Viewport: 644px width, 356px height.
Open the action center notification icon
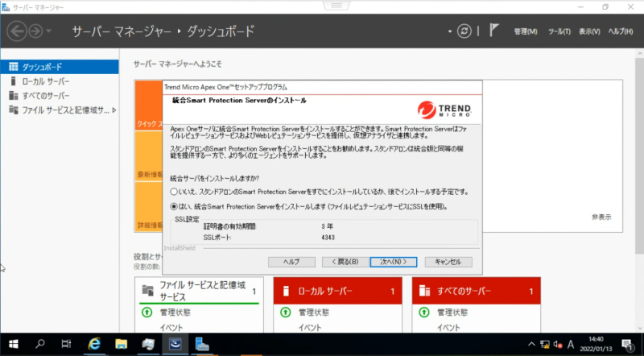[x=627, y=345]
